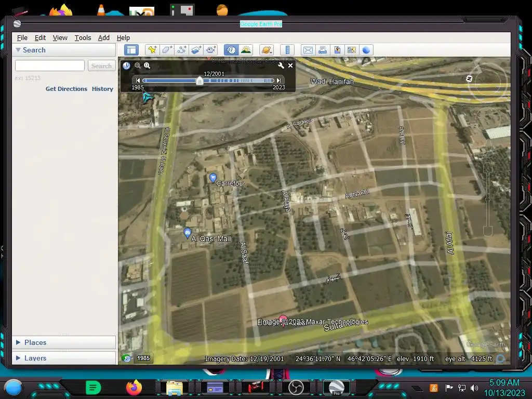Open the Help menu
Screen dimensions: 532x399
coord(123,37)
